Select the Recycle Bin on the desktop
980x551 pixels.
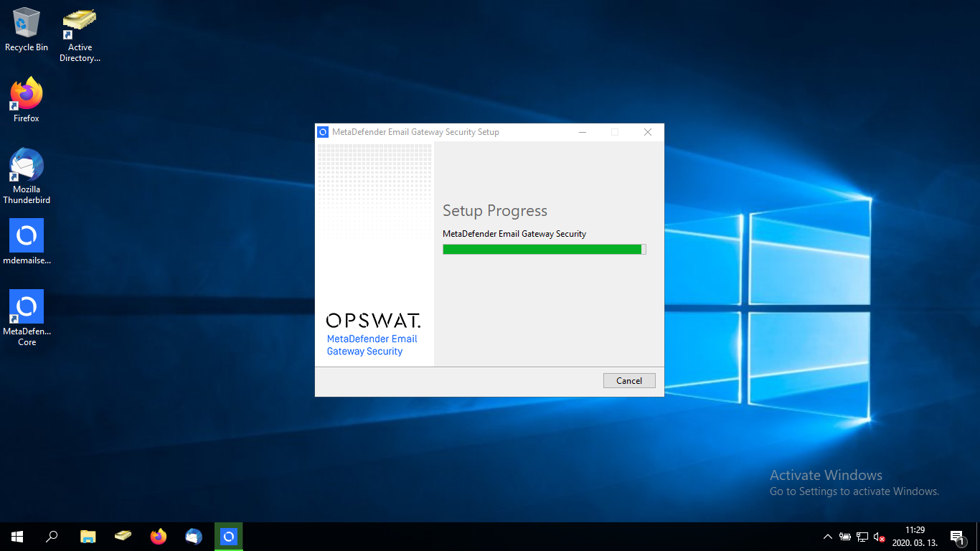pyautogui.click(x=27, y=24)
